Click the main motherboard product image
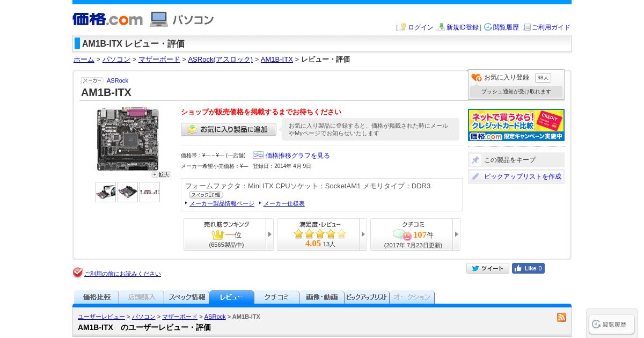Image resolution: width=644 pixels, height=338 pixels. tap(128, 139)
